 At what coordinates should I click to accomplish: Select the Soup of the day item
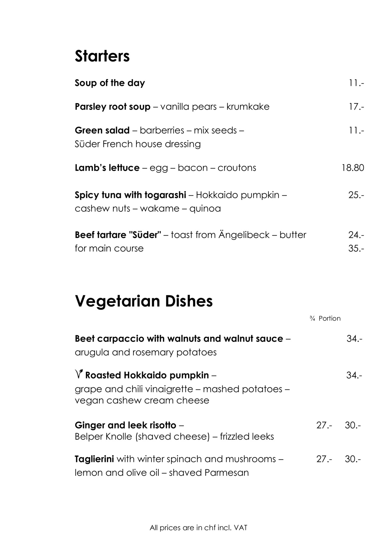(x=110, y=83)
